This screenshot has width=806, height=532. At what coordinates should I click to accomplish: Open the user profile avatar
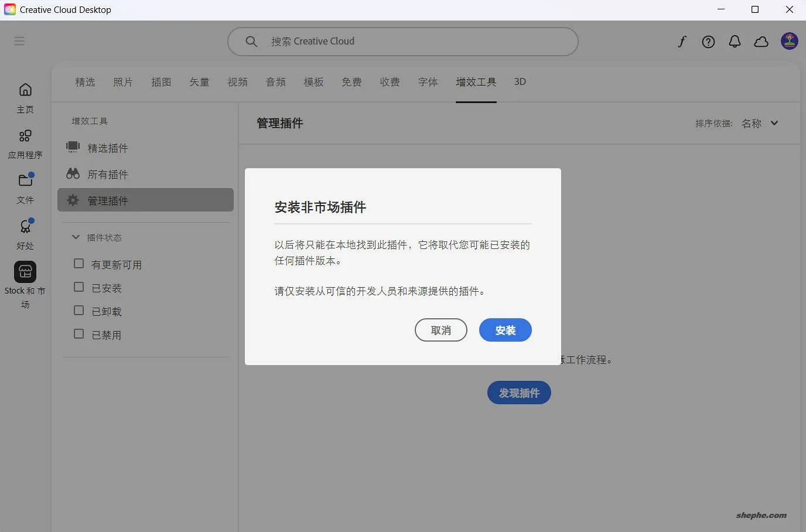point(789,41)
